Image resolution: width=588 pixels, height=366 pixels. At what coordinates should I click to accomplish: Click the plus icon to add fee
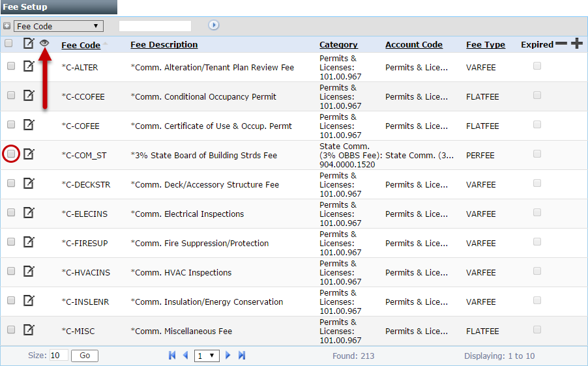click(x=577, y=44)
